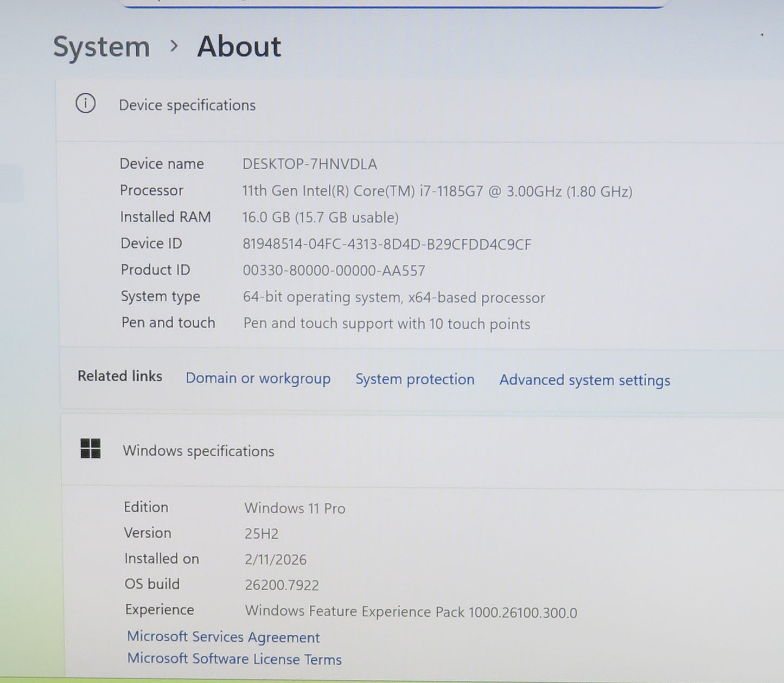Click the Windows 11 Pro edition text
The width and height of the screenshot is (784, 683).
[295, 508]
